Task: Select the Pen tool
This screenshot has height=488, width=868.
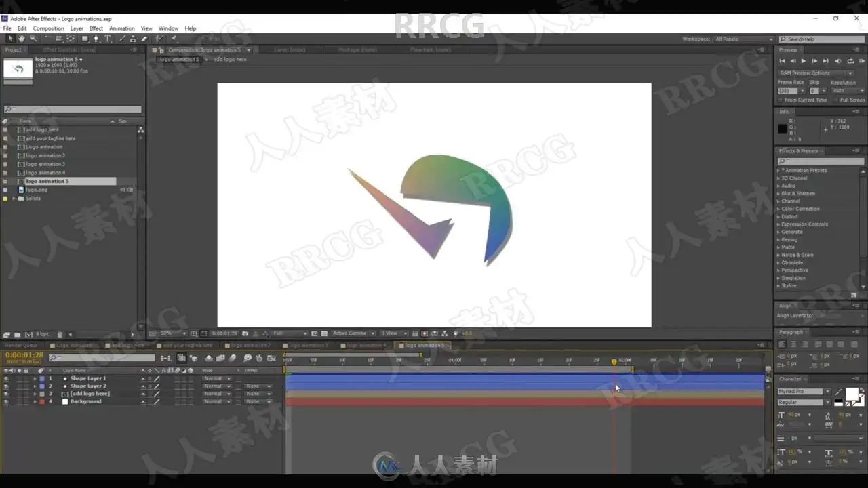Action: coord(96,39)
